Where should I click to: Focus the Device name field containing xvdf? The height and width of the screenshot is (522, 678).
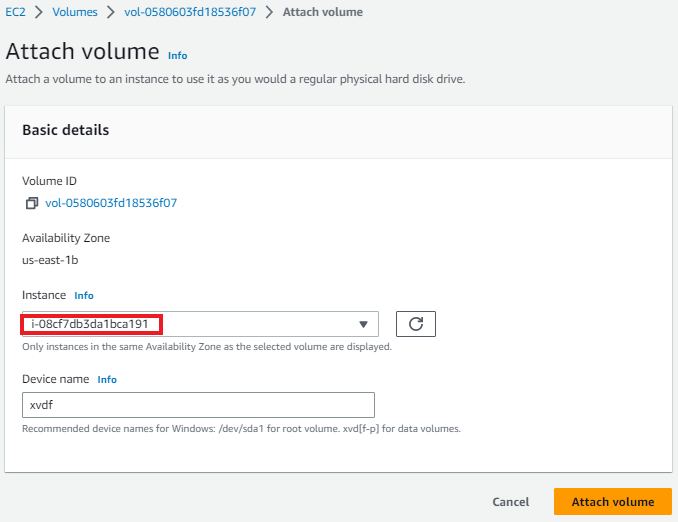(x=198, y=405)
